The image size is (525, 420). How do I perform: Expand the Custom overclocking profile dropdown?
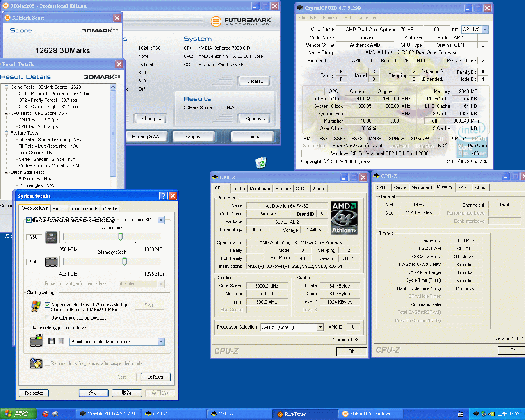pos(161,342)
